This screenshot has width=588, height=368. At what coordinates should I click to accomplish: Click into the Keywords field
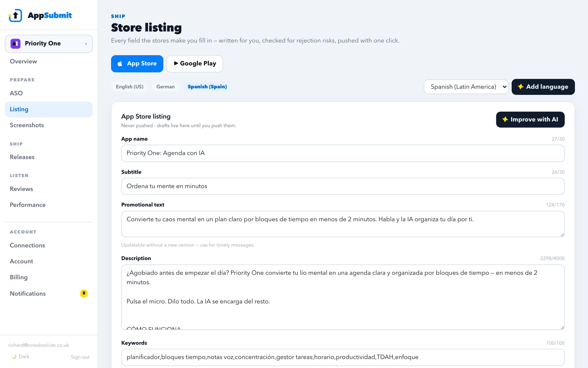343,357
